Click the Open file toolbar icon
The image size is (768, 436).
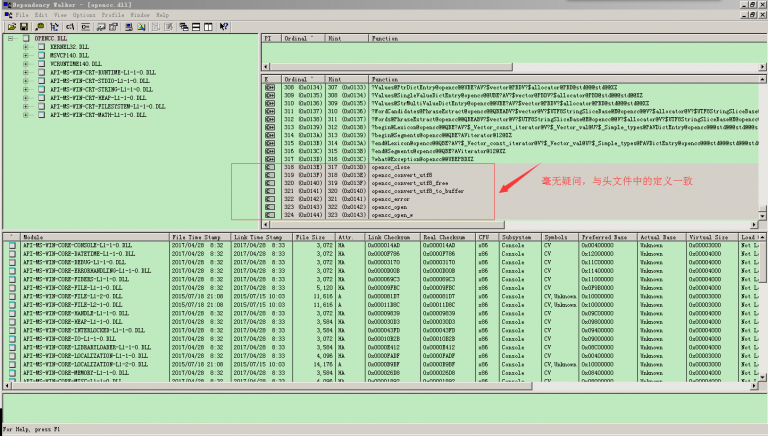click(10, 26)
